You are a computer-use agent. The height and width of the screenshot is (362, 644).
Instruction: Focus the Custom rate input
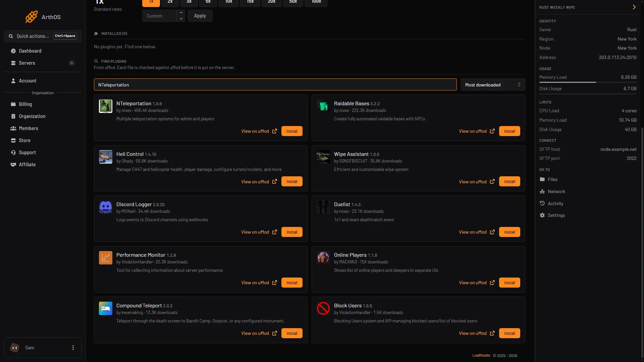click(160, 16)
